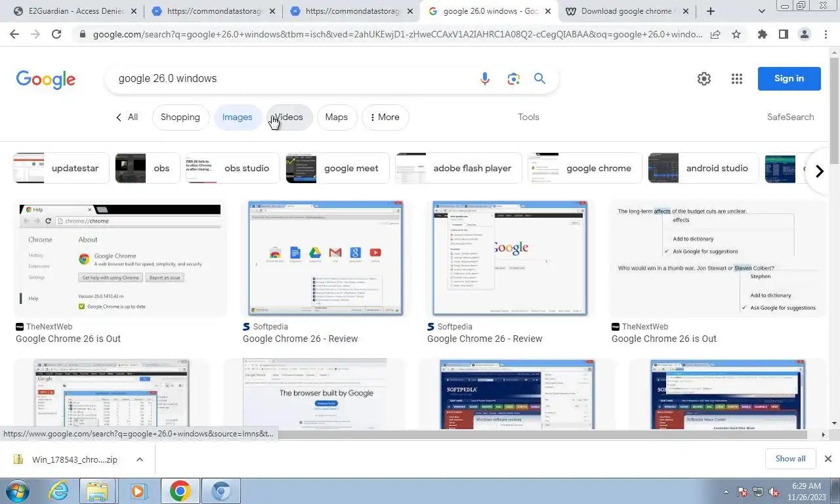The image size is (840, 504).
Task: Start voice search with the microphone
Action: coord(485,79)
